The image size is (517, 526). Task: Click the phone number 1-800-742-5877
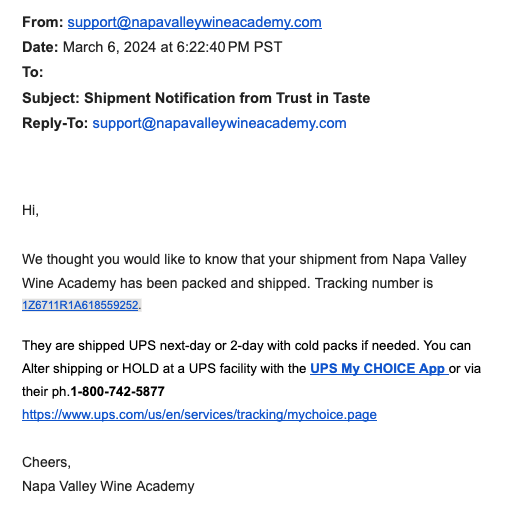tap(117, 391)
